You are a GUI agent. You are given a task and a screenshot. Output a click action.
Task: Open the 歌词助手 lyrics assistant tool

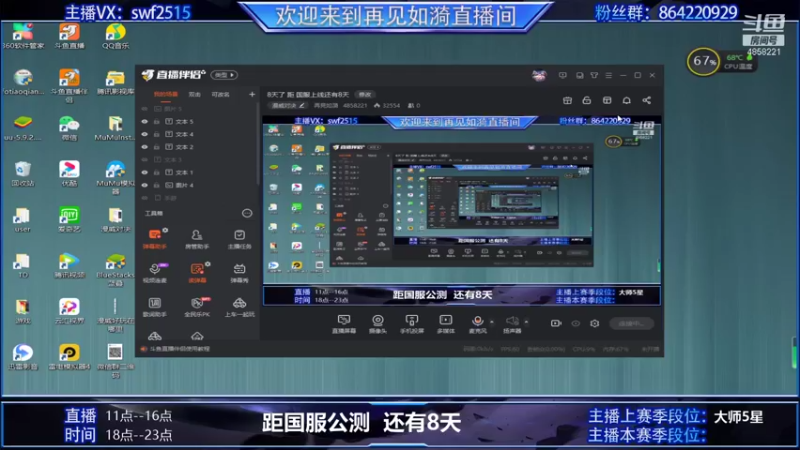click(155, 307)
